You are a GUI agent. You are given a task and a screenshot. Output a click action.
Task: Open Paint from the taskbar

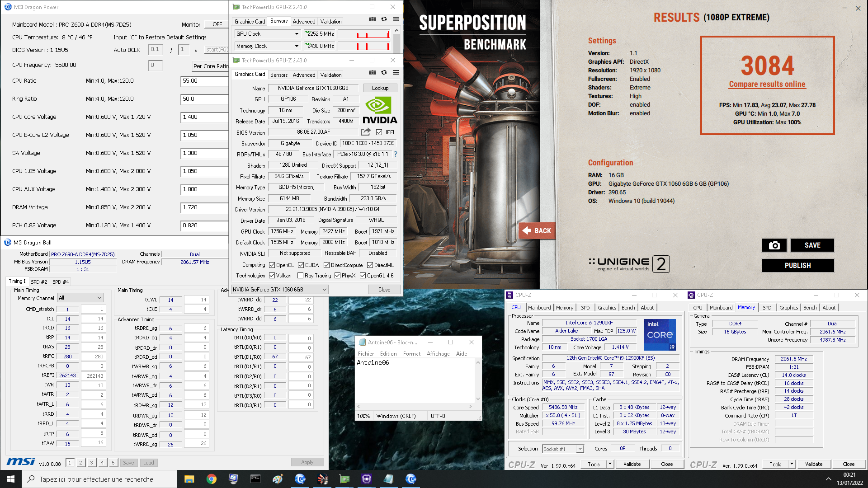point(278,479)
